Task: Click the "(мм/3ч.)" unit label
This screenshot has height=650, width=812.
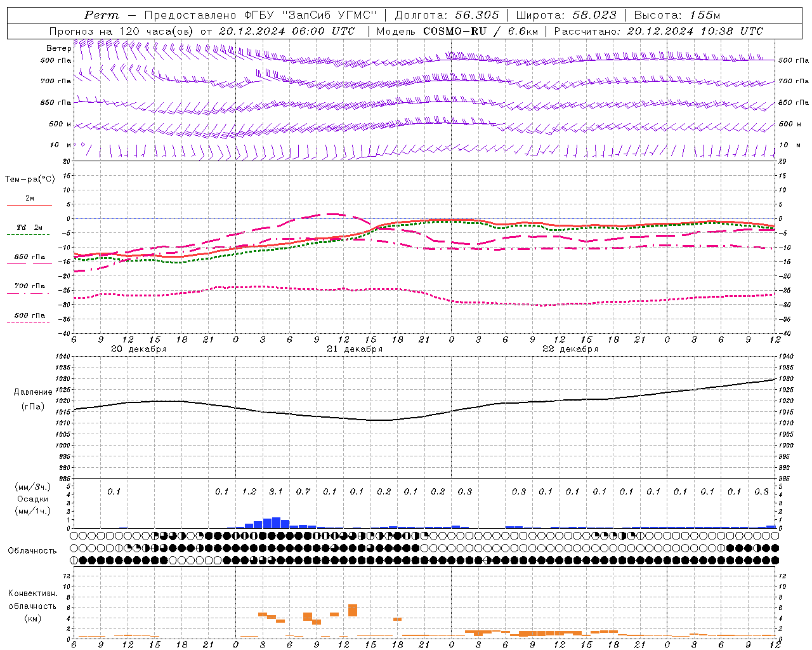Action: (x=32, y=487)
